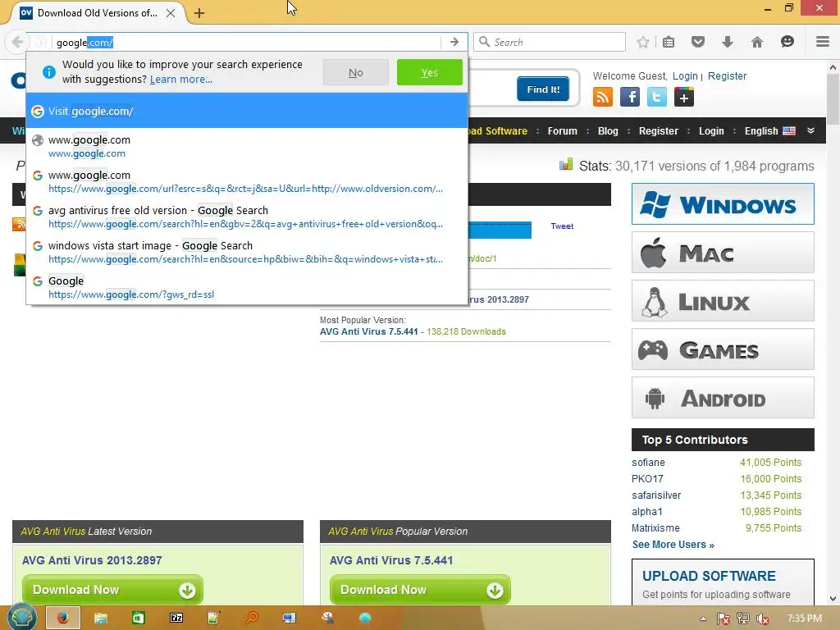Select the Linux category button
Image resolution: width=840 pixels, height=630 pixels.
(x=723, y=301)
